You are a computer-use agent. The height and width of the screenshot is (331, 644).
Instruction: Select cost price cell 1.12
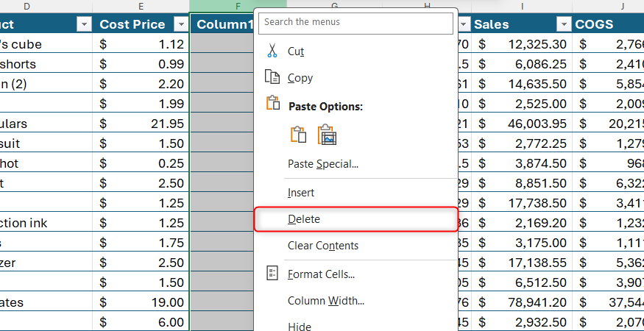tap(141, 44)
